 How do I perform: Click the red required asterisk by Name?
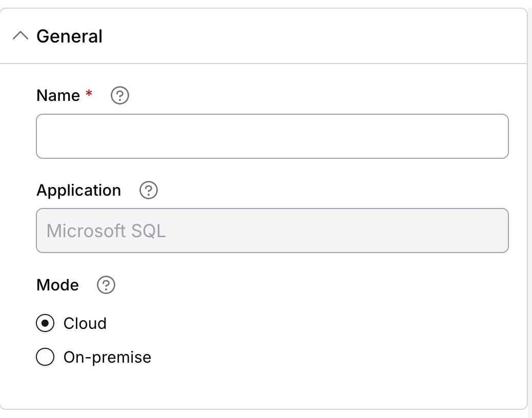[89, 94]
